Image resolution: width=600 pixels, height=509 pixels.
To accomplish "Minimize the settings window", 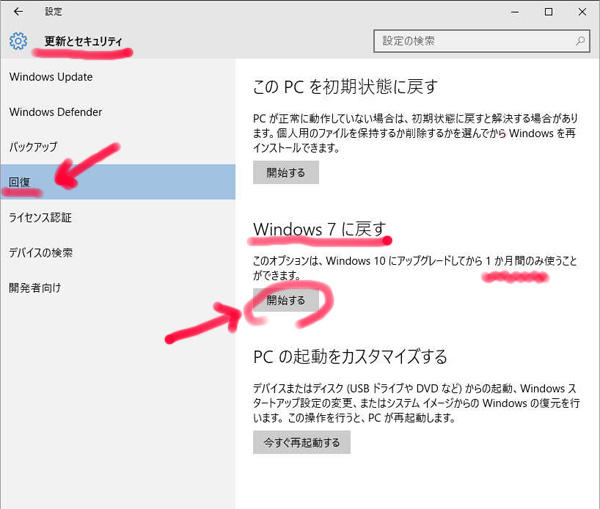I will (x=515, y=12).
